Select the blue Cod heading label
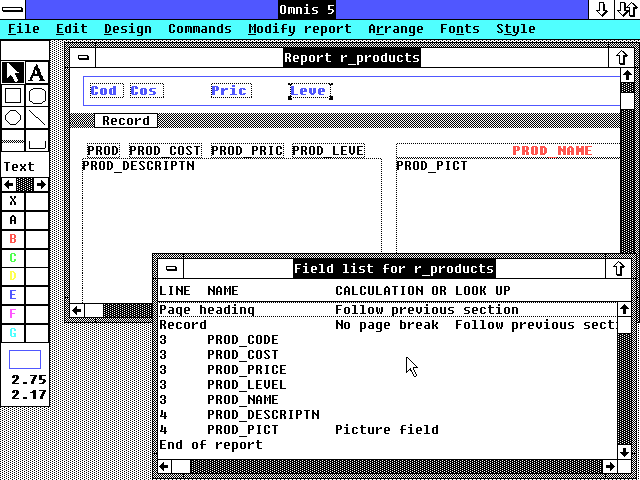 pyautogui.click(x=106, y=91)
